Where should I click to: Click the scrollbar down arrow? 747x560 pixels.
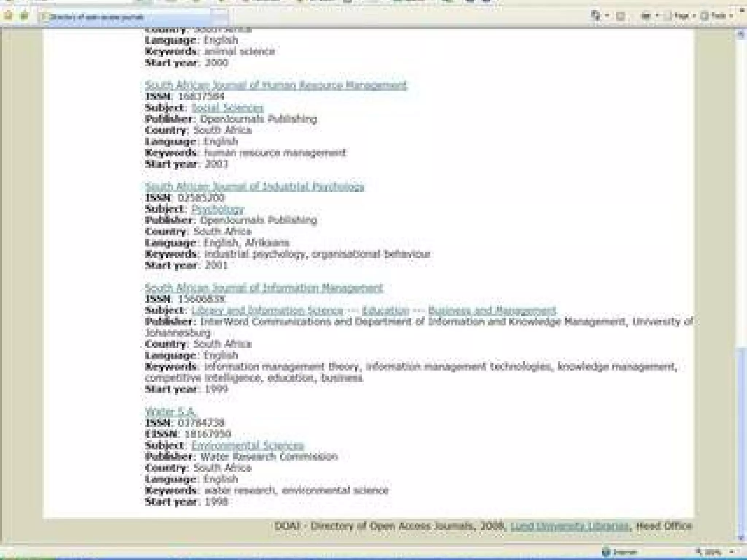pos(740,538)
